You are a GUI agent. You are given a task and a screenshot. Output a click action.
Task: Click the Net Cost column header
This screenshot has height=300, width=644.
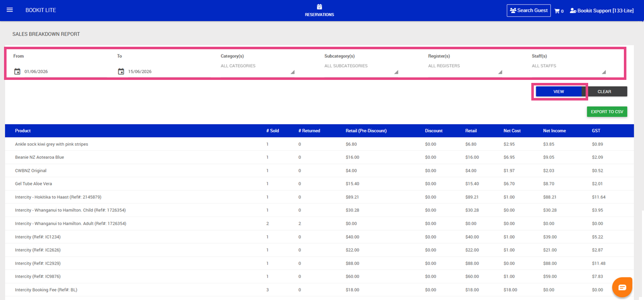click(x=512, y=131)
